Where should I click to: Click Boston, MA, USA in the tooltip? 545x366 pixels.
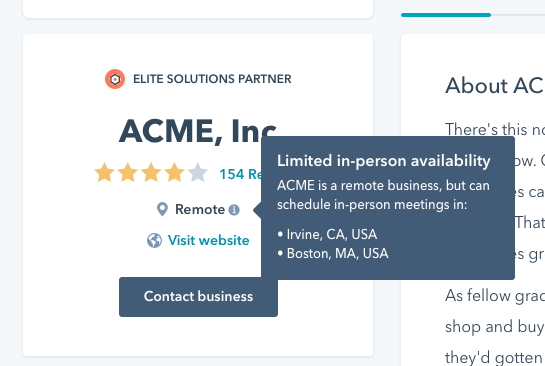point(337,253)
